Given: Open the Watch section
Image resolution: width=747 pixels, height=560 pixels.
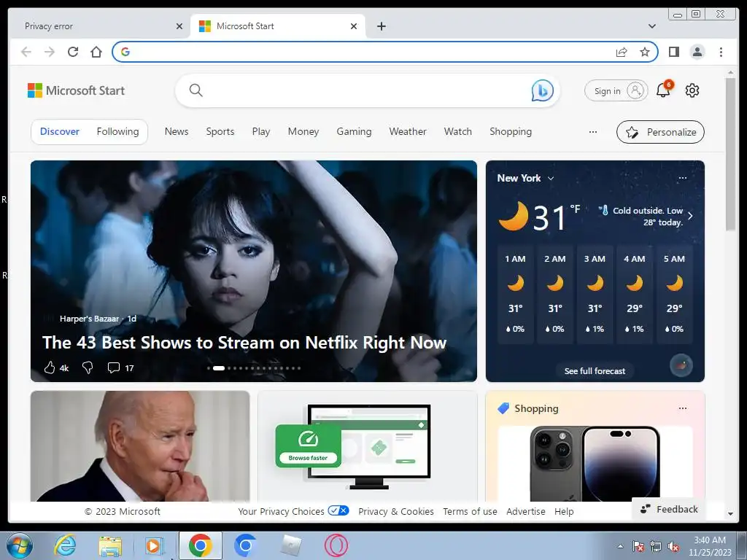Looking at the screenshot, I should point(458,131).
